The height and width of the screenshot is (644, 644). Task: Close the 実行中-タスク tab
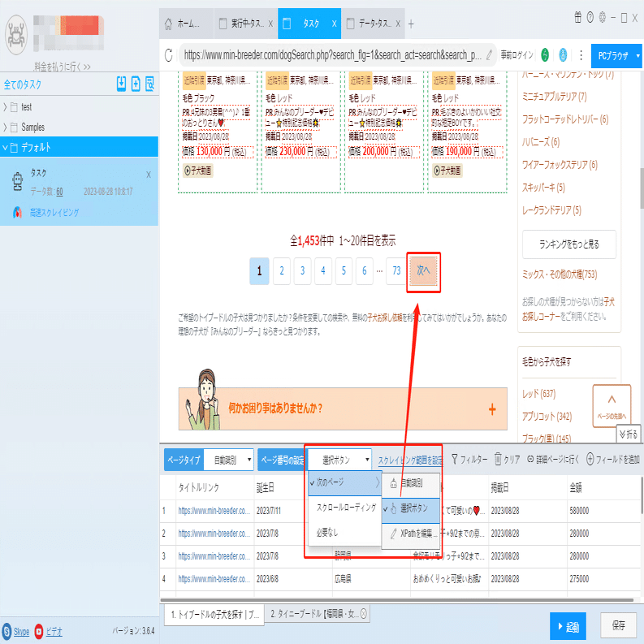tap(270, 24)
